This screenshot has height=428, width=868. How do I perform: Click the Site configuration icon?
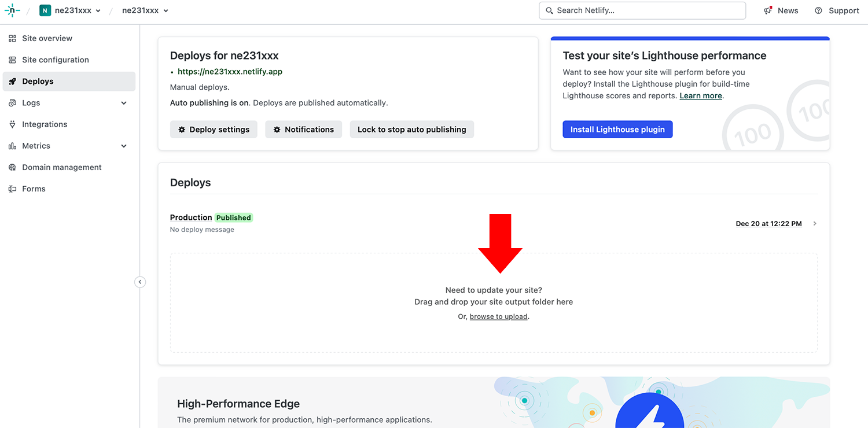[x=12, y=60]
